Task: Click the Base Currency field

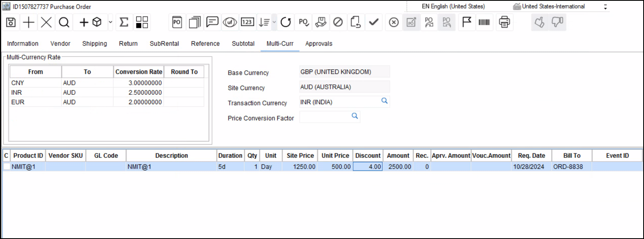Action: pyautogui.click(x=345, y=72)
